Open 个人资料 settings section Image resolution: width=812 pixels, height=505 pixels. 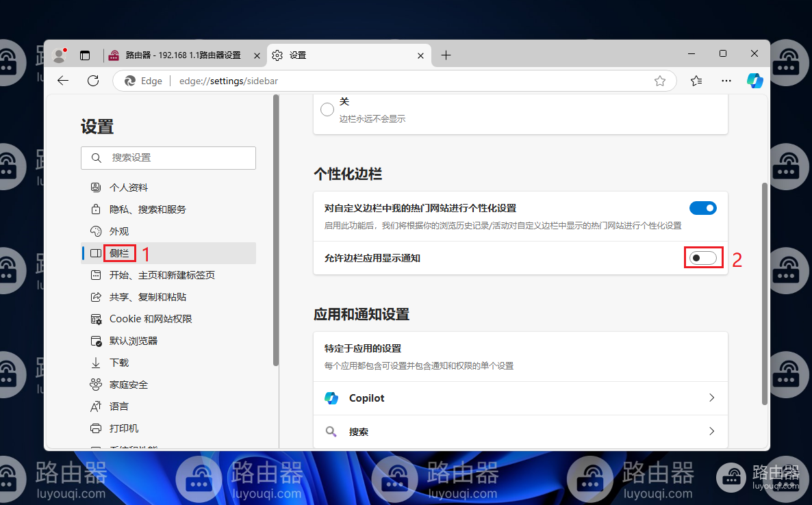point(168,187)
